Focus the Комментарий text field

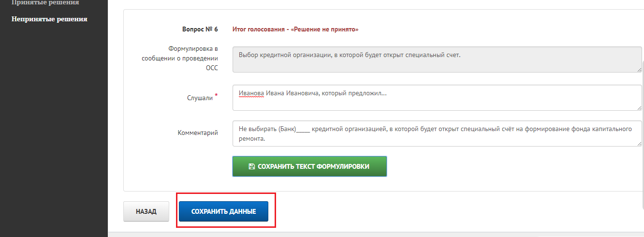point(437,133)
